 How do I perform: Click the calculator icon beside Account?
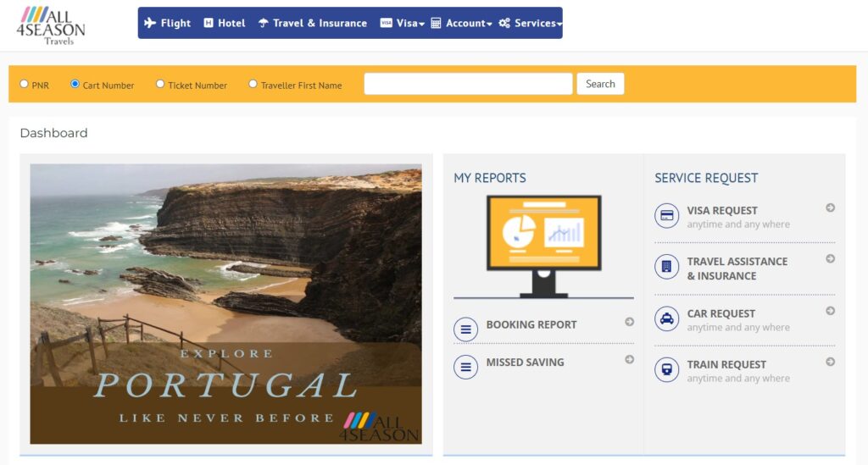437,23
